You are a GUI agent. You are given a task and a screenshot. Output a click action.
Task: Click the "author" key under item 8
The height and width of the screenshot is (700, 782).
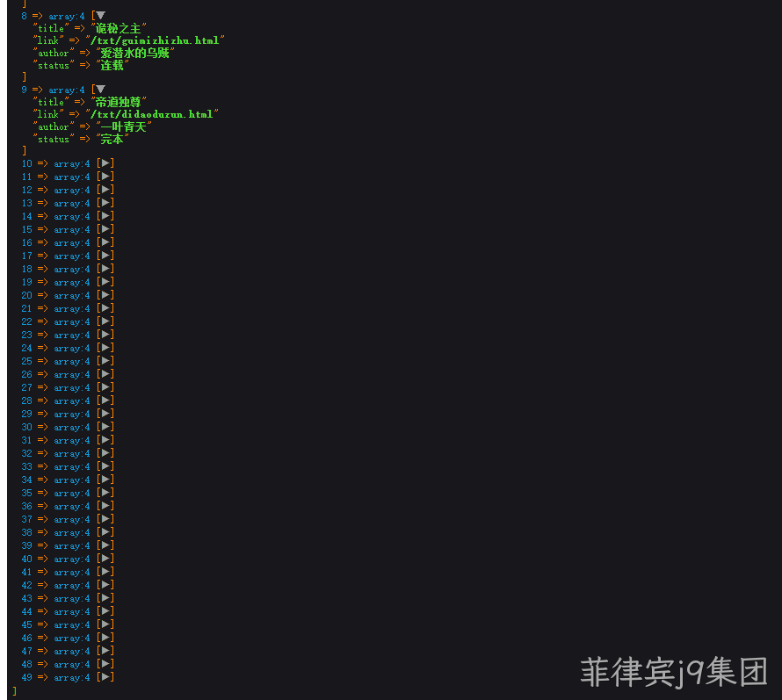(54, 53)
